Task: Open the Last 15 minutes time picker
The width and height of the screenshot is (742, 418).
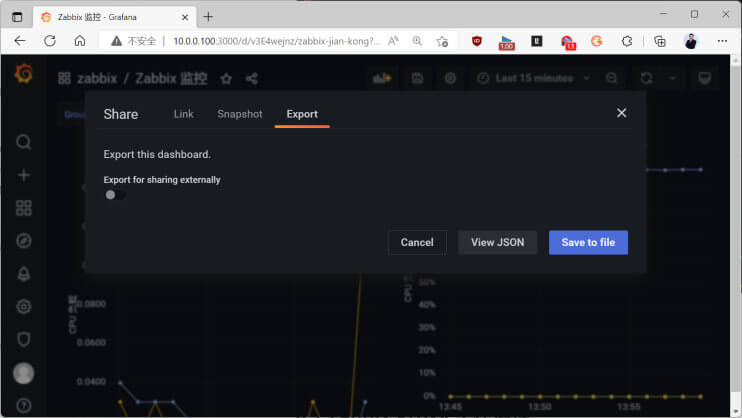Action: click(x=533, y=78)
